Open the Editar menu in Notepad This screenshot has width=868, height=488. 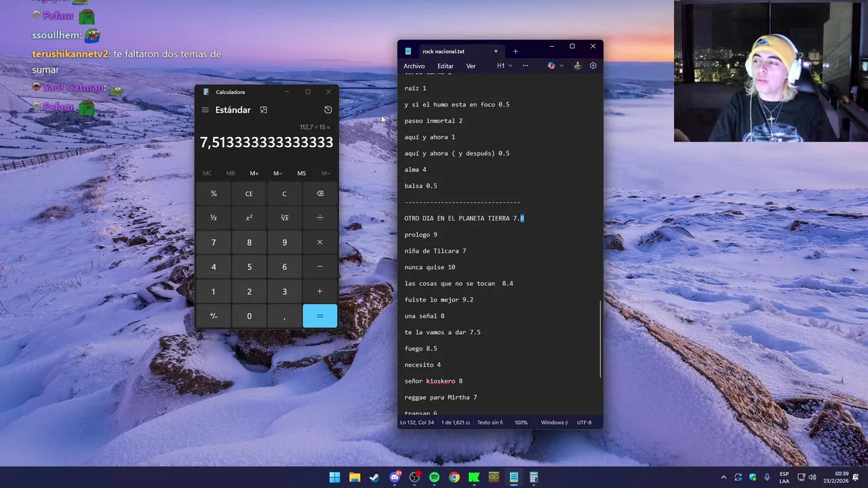(446, 66)
